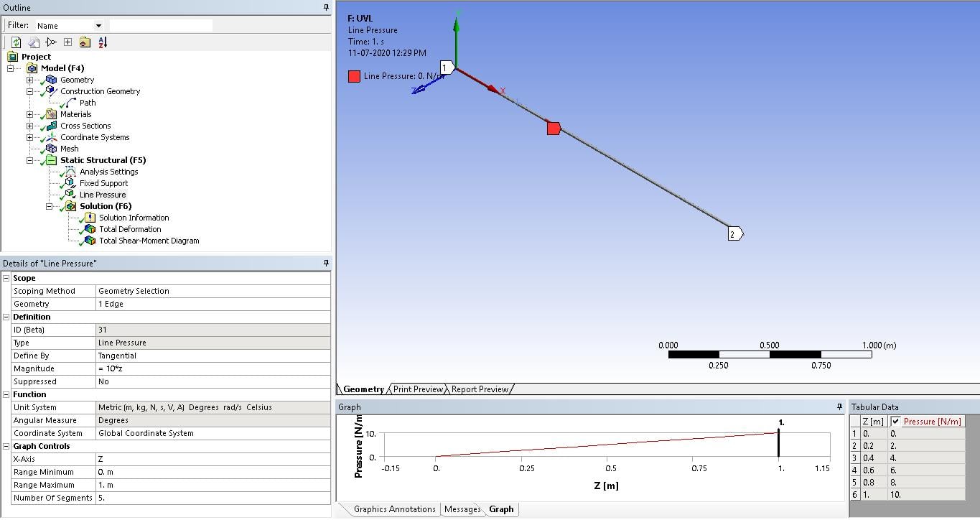Screen dimensions: 980x520
Task: Select row 6 in the Tabular Data table
Action: (x=854, y=495)
